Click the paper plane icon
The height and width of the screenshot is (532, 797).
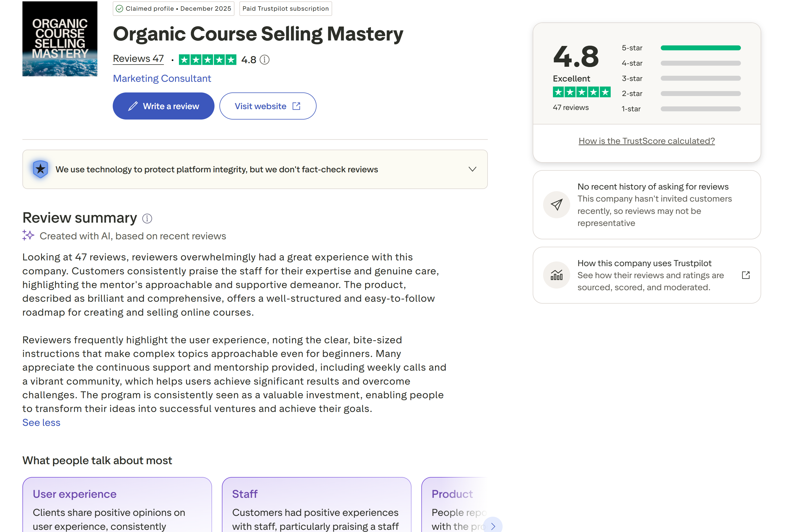tap(557, 205)
